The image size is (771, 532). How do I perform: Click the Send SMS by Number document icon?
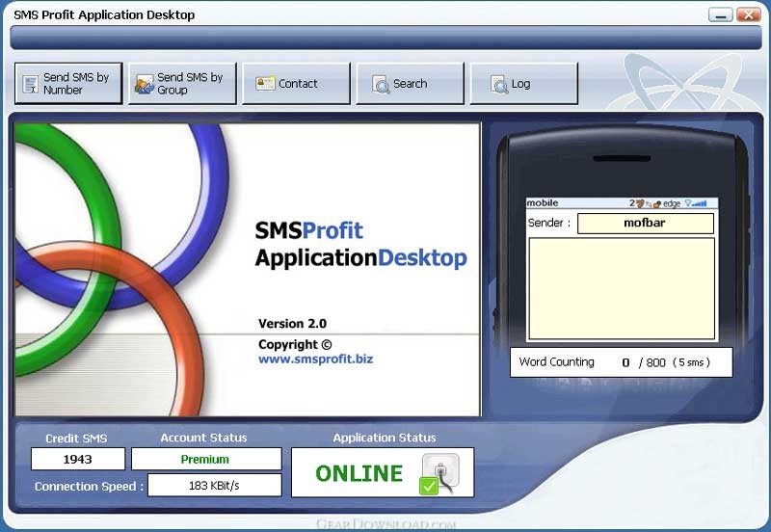(x=31, y=84)
